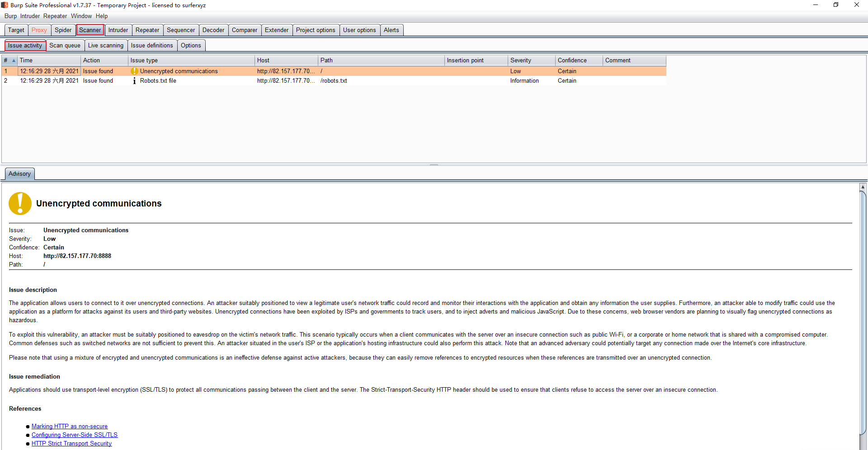Open the Scanner Options sub-tab

point(191,46)
